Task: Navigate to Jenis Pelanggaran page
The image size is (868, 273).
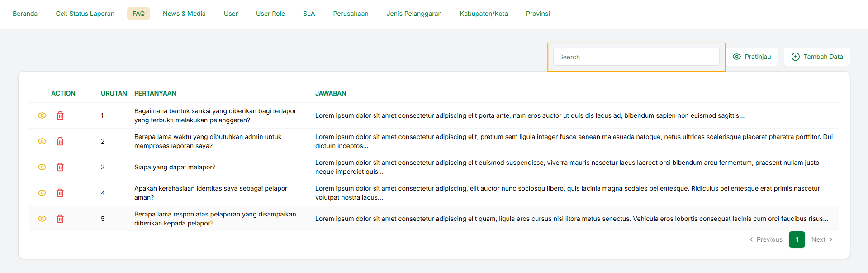Action: click(414, 14)
